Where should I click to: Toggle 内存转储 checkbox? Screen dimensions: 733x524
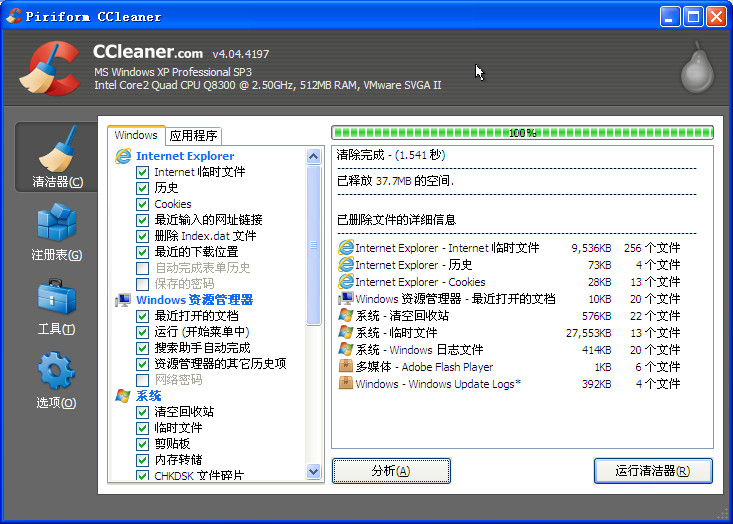(x=143, y=460)
